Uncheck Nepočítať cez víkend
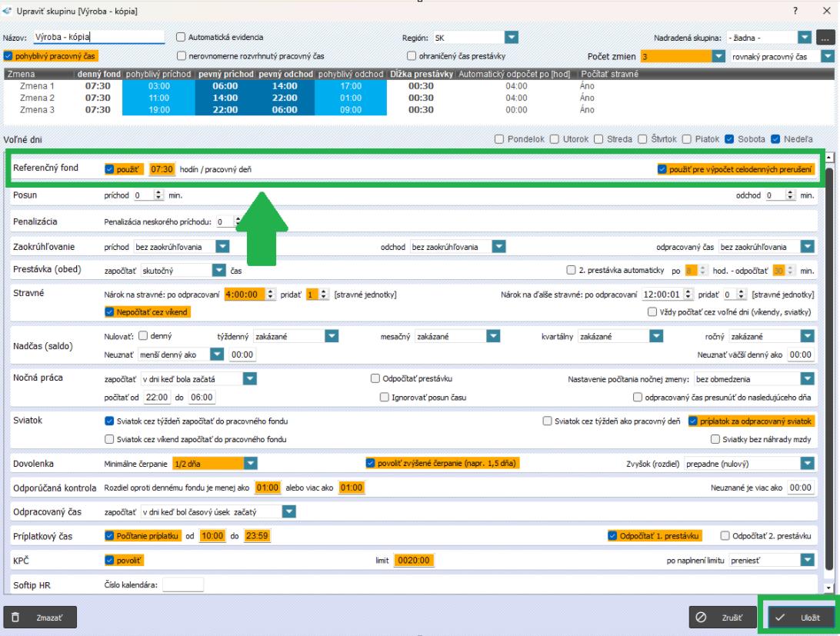The width and height of the screenshot is (840, 636). tap(109, 311)
